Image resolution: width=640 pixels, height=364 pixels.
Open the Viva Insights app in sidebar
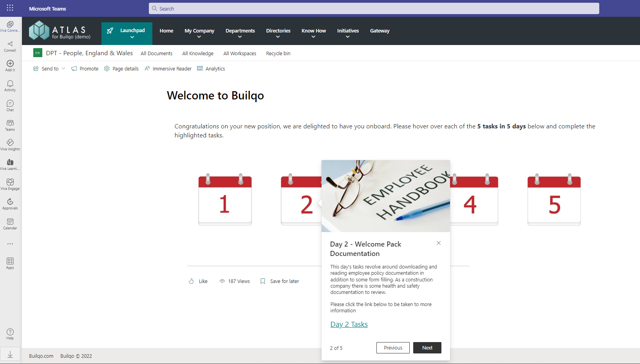pyautogui.click(x=10, y=144)
